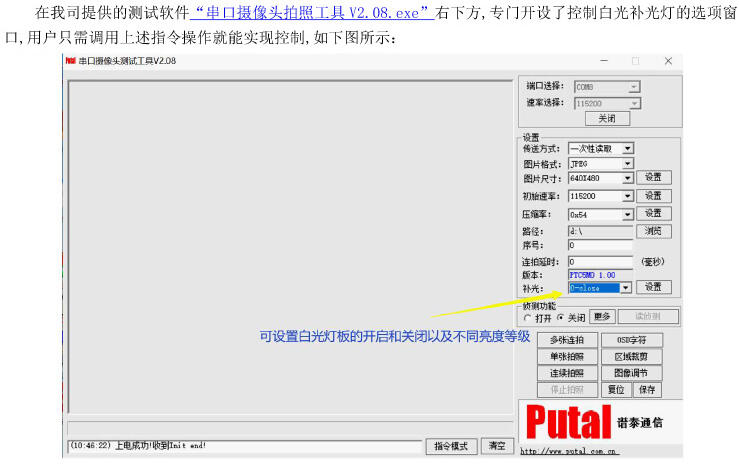
Task: Expand the 传送方式 dropdown
Action: (x=627, y=148)
